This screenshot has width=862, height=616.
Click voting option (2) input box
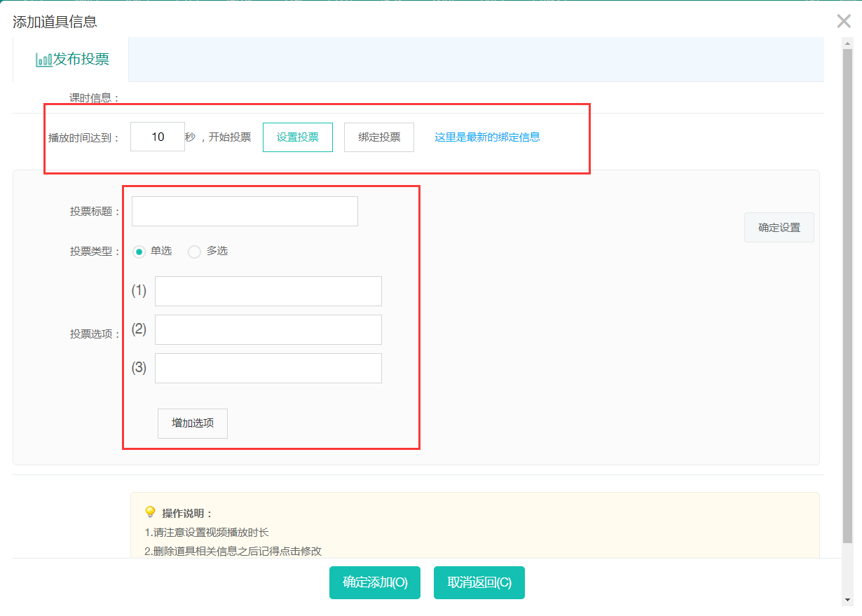(x=268, y=329)
